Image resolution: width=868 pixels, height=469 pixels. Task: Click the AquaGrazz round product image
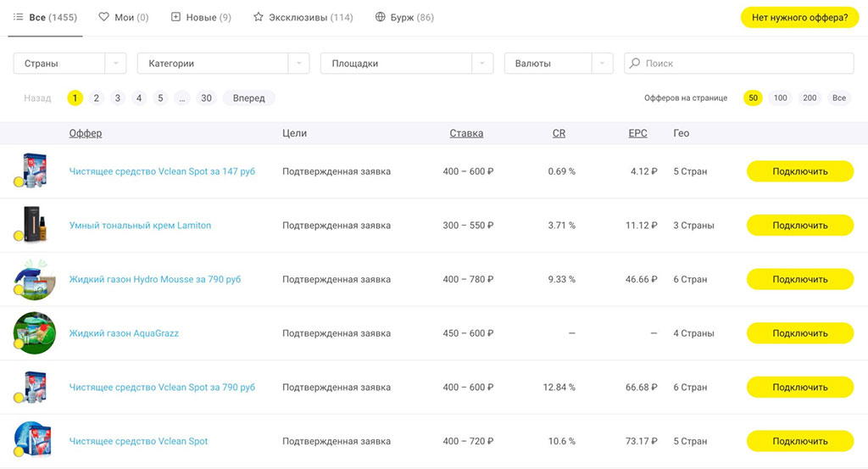(x=35, y=332)
